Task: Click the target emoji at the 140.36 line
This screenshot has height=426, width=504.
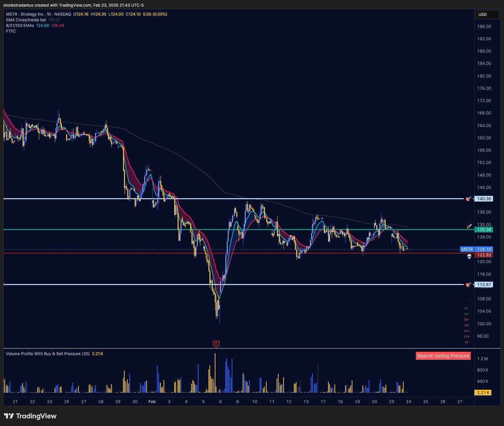Action: click(x=468, y=199)
